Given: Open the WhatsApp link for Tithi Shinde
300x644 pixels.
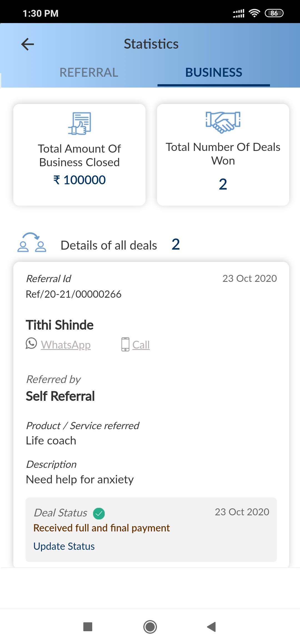Looking at the screenshot, I should click(x=66, y=345).
